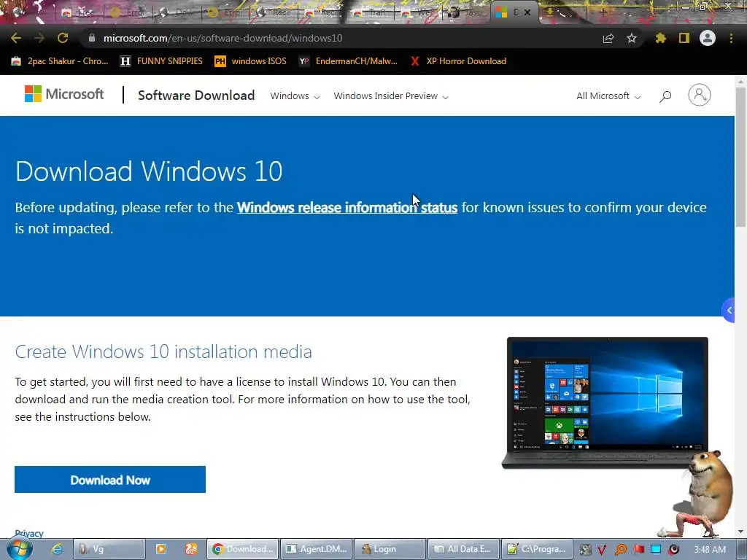Open the 2pac Shakur bookmark
The height and width of the screenshot is (560, 747).
tap(60, 61)
